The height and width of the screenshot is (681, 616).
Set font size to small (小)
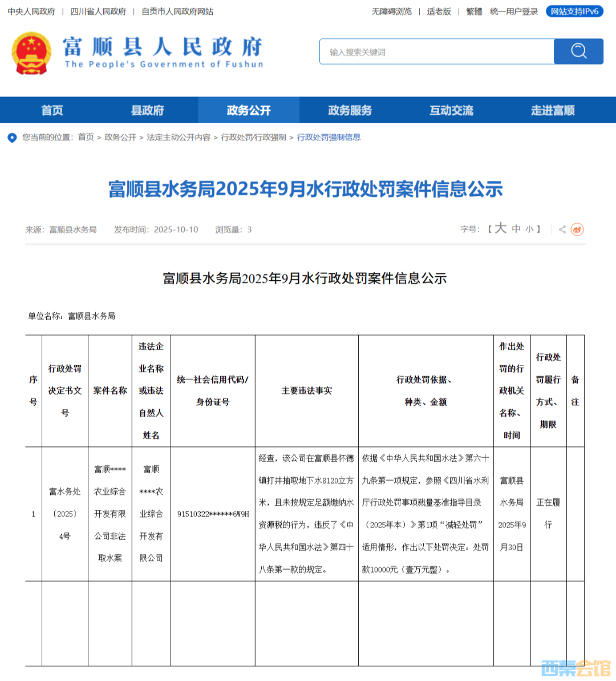pyautogui.click(x=529, y=229)
